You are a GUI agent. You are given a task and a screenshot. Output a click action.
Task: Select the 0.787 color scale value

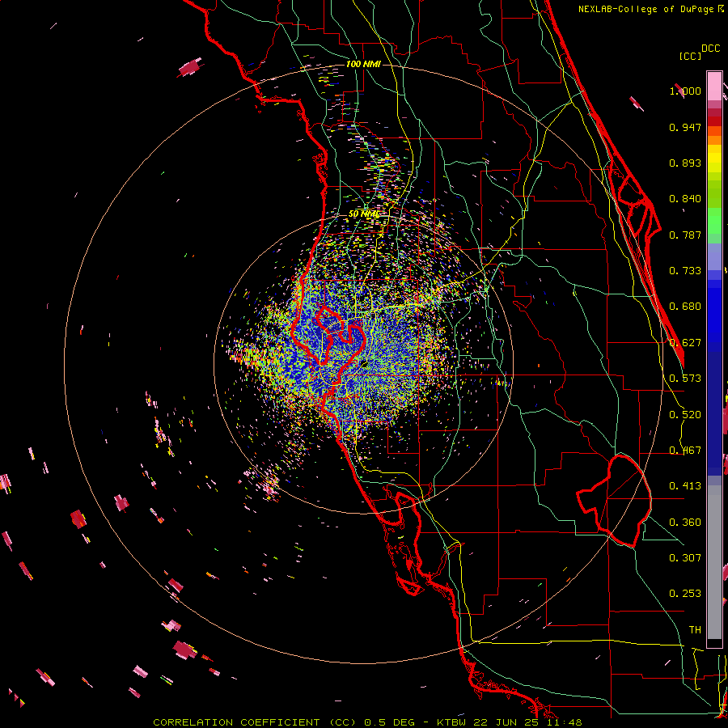click(x=685, y=235)
